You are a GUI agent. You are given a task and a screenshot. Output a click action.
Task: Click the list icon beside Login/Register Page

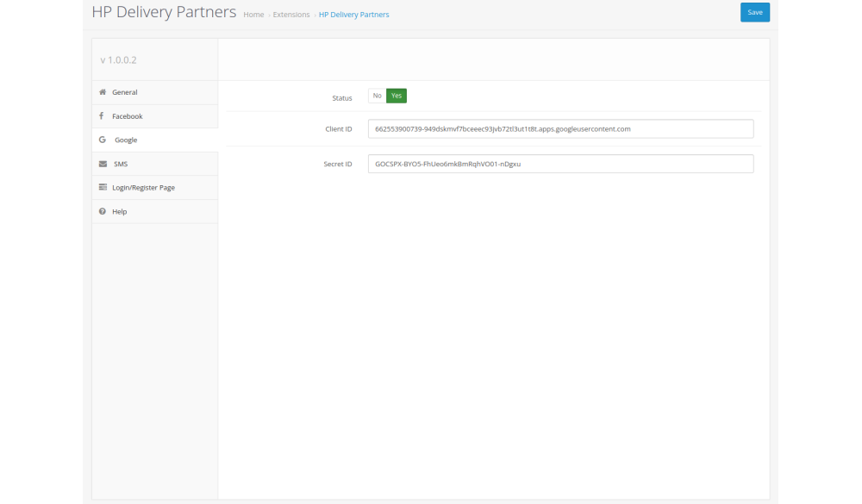103,188
